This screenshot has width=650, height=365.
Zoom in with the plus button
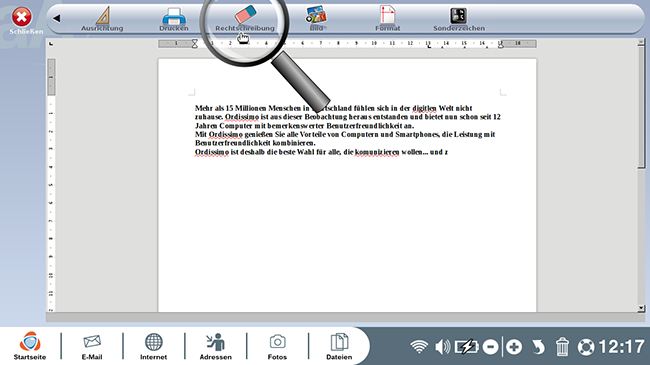514,347
